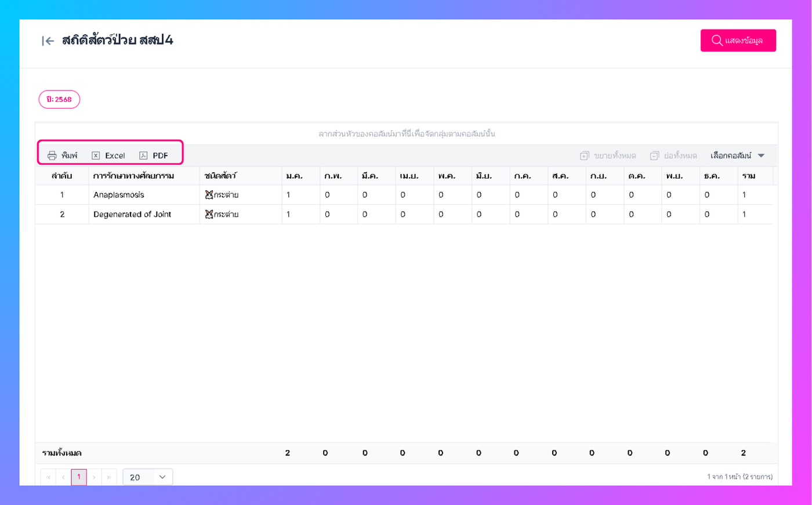Click the PDF export icon
Image resolution: width=812 pixels, height=505 pixels.
[143, 155]
